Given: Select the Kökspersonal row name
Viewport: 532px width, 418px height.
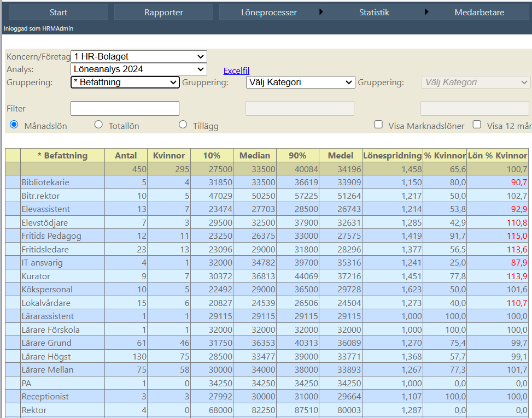Looking at the screenshot, I should pos(47,290).
